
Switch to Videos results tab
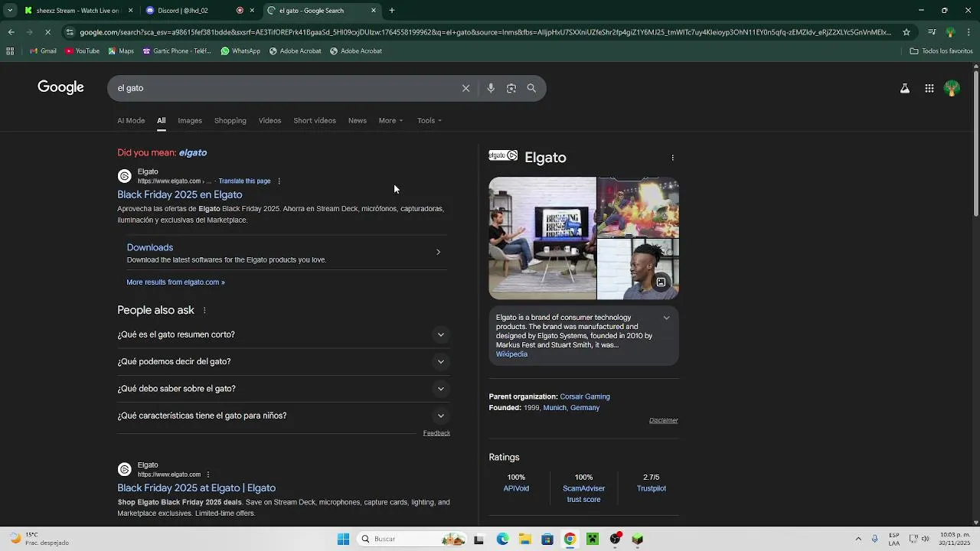click(x=269, y=121)
